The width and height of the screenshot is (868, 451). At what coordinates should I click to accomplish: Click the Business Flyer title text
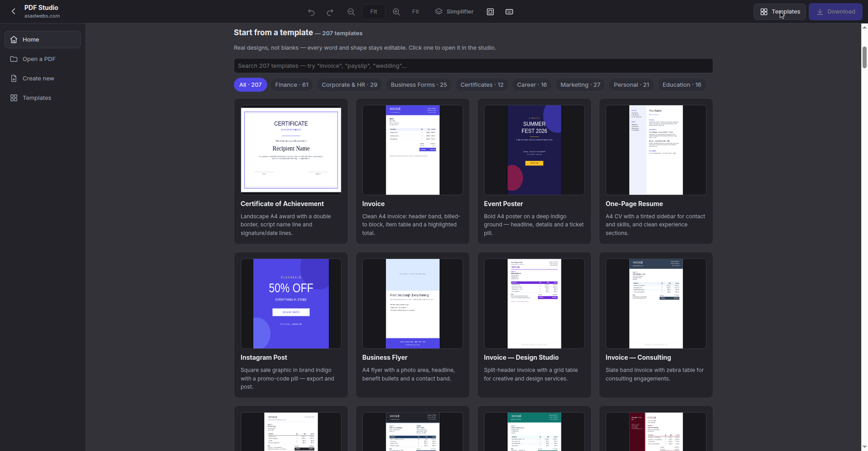(x=385, y=358)
